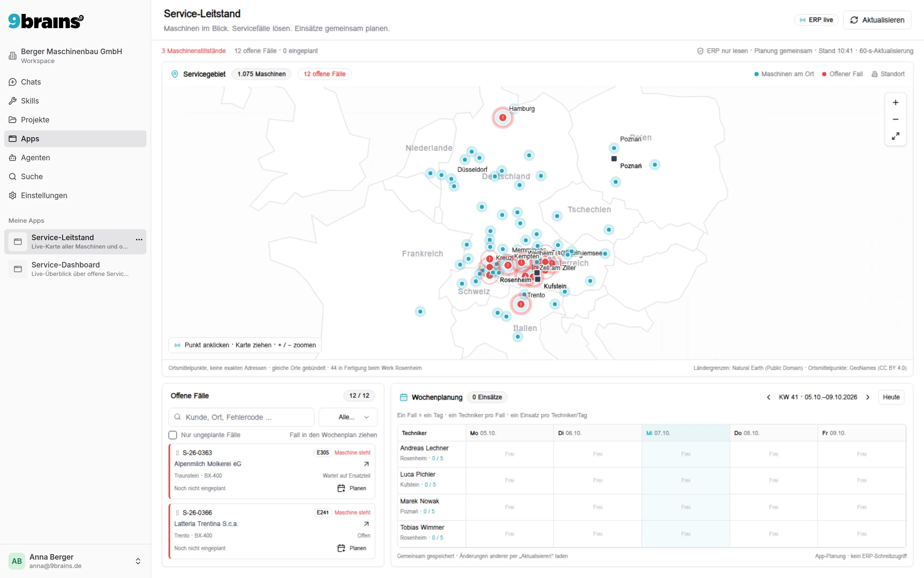
Task: Click the ERP live status badge
Action: click(816, 20)
